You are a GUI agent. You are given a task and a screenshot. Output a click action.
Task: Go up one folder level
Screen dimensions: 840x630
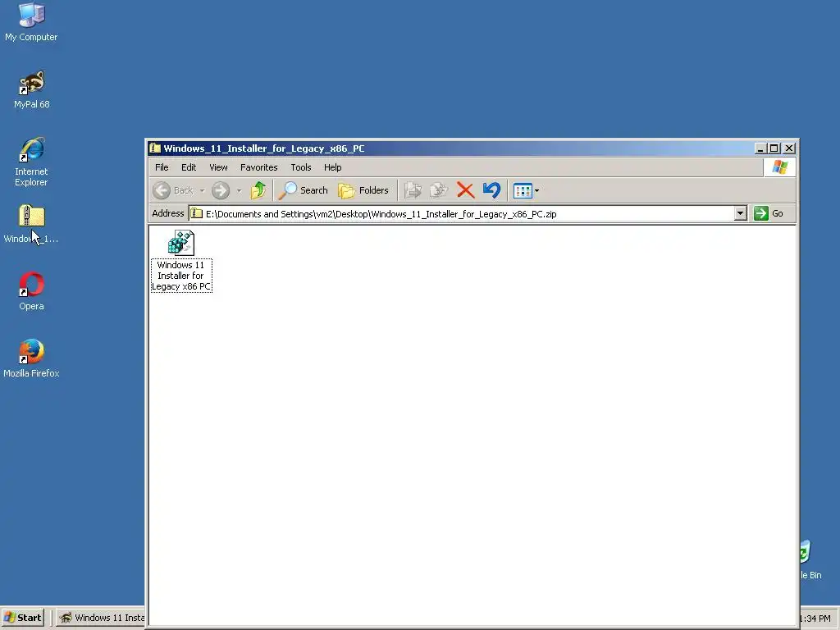click(x=258, y=190)
